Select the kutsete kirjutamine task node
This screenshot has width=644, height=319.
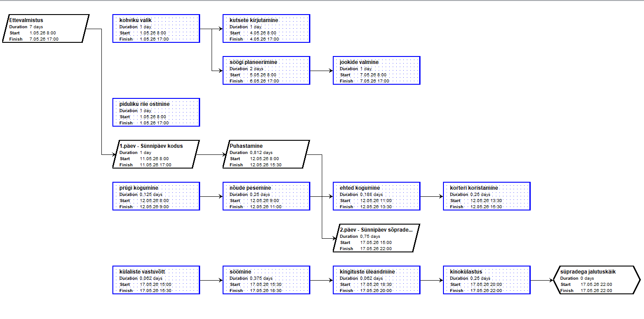coord(266,29)
